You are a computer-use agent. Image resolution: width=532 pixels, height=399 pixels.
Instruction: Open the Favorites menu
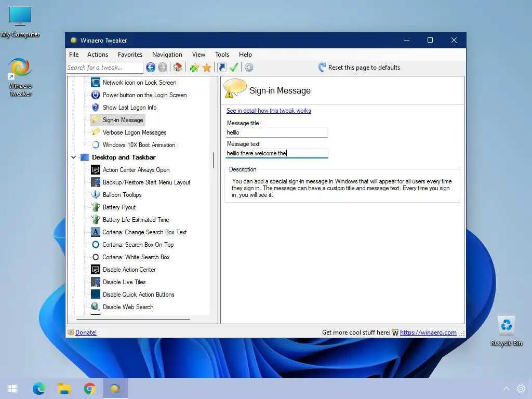[130, 54]
